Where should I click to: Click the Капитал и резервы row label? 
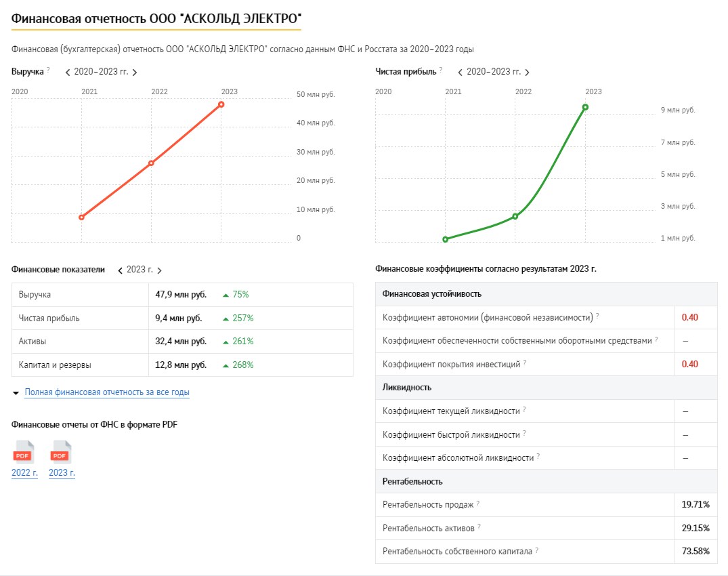[x=55, y=365]
